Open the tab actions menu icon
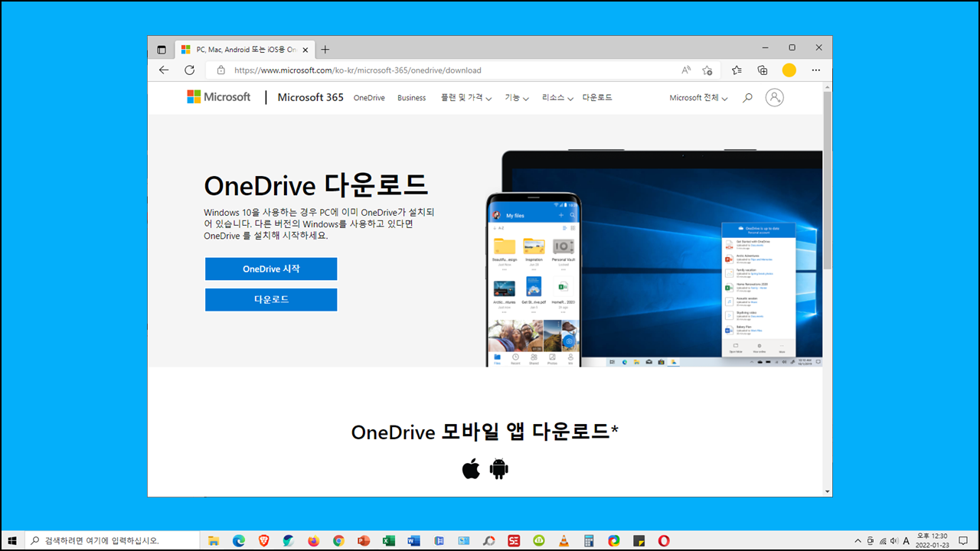This screenshot has width=980, height=551. [162, 50]
